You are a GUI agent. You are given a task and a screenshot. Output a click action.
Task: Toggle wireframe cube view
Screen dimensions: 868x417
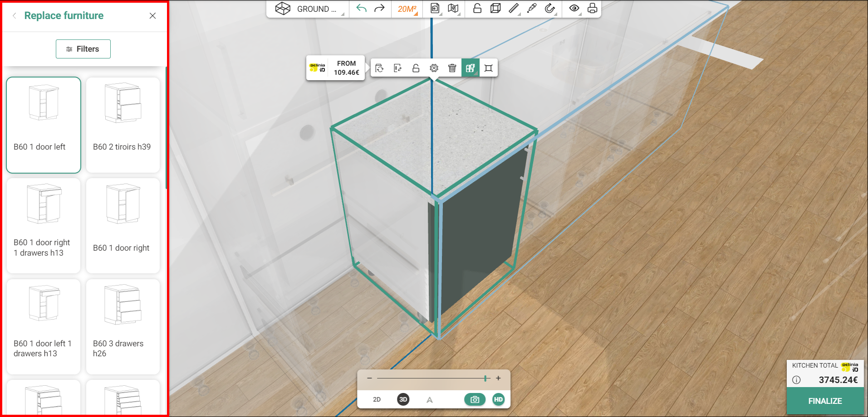pos(495,8)
